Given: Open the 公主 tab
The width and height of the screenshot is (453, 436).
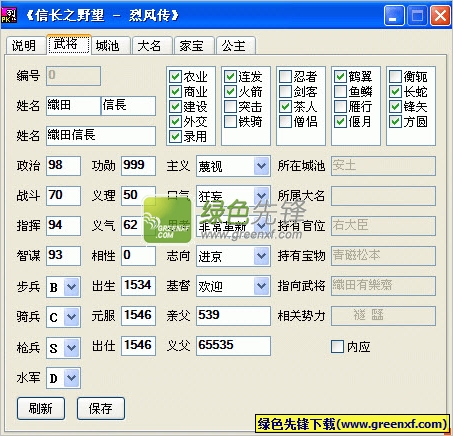Looking at the screenshot, I should click(x=236, y=45).
